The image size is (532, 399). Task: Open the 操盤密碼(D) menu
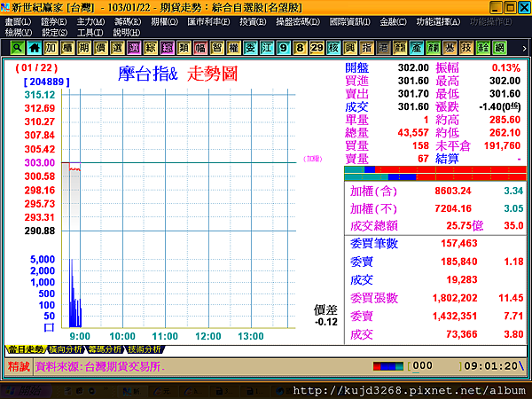coord(298,22)
